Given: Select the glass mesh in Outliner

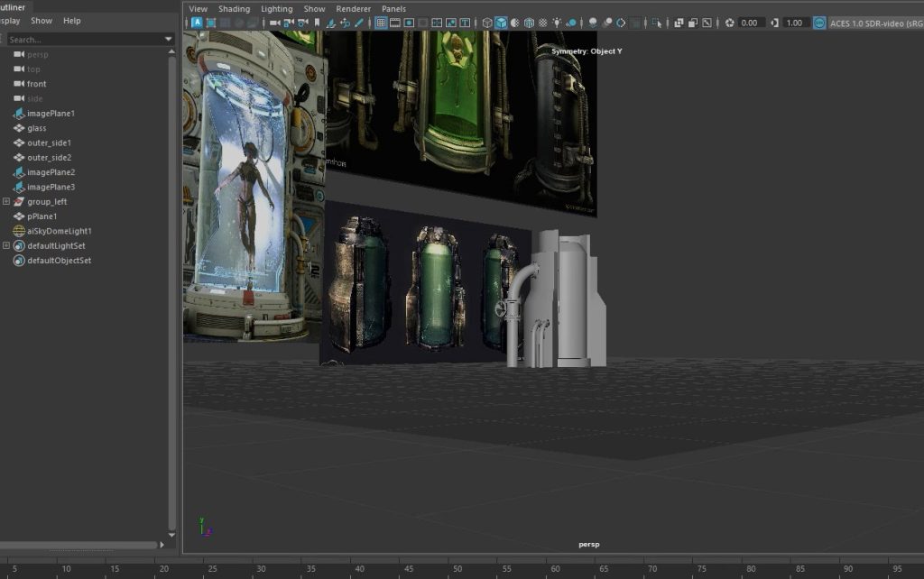Looking at the screenshot, I should pyautogui.click(x=36, y=128).
